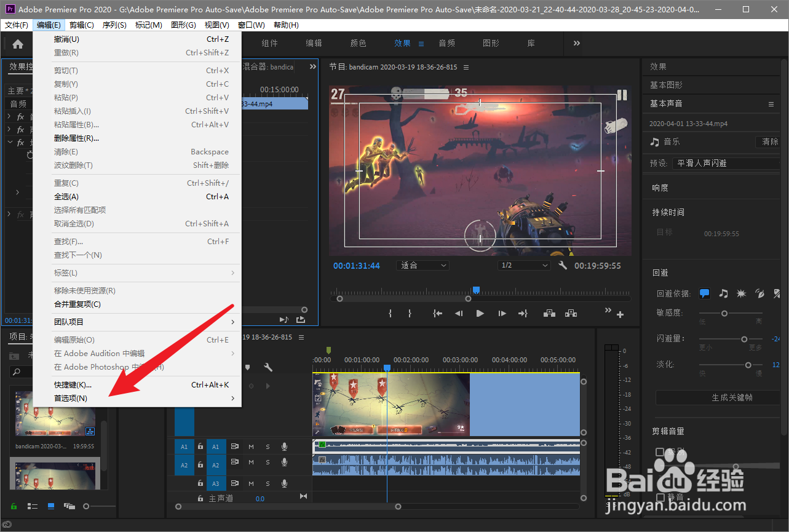The image size is (789, 532).
Task: Click Mark Out bracket in program monitor
Action: [410, 313]
